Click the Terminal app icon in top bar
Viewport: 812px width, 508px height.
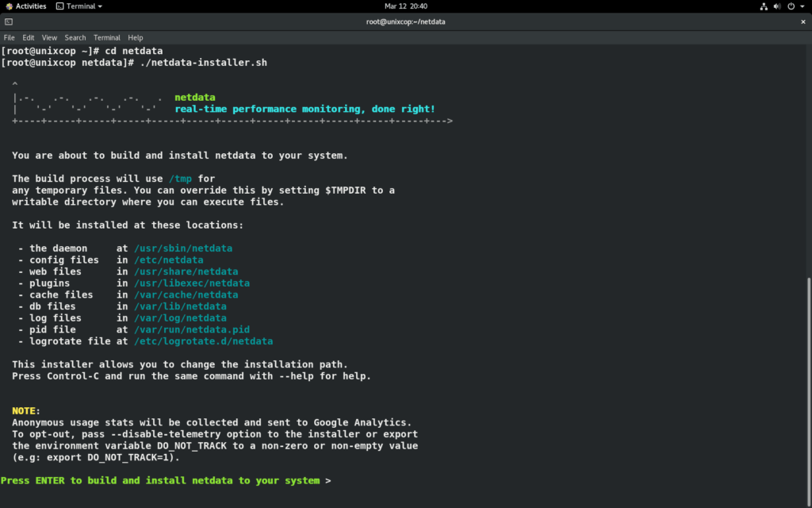[60, 6]
